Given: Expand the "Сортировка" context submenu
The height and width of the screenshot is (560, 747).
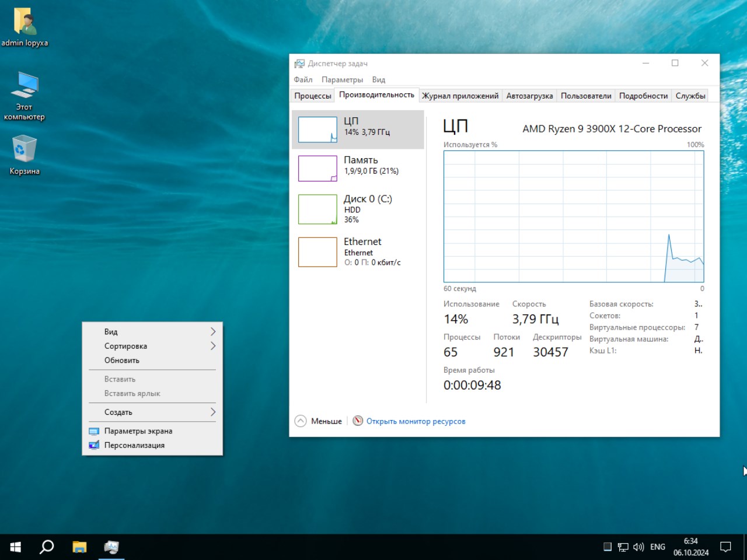Looking at the screenshot, I should click(x=152, y=346).
